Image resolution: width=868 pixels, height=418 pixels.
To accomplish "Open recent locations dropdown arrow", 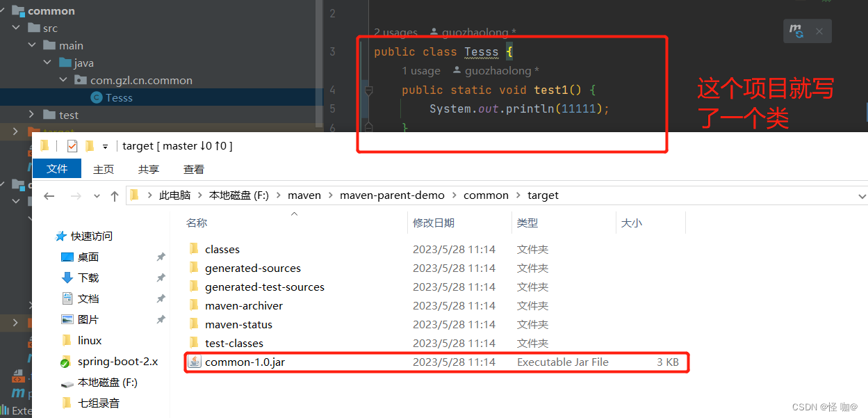I will click(x=97, y=196).
